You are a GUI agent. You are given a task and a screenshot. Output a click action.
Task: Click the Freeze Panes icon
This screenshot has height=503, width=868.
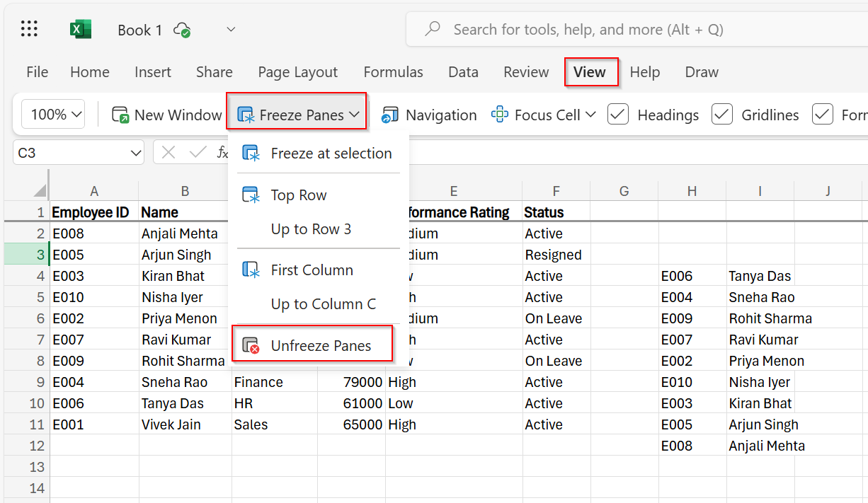tap(246, 114)
